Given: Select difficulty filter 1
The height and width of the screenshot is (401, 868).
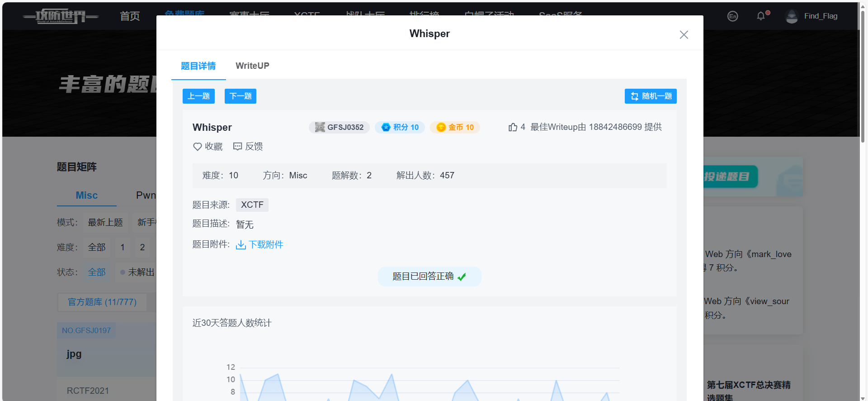Looking at the screenshot, I should click(x=123, y=248).
